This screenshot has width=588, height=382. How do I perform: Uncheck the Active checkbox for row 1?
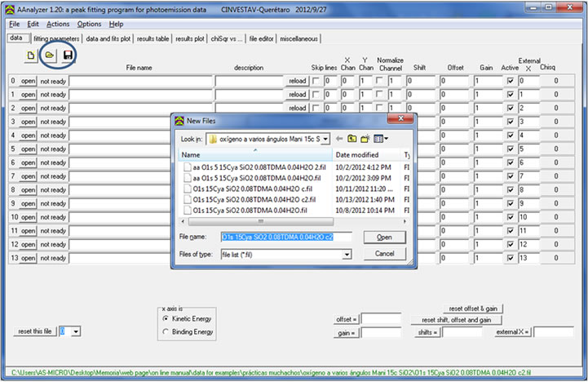point(510,95)
